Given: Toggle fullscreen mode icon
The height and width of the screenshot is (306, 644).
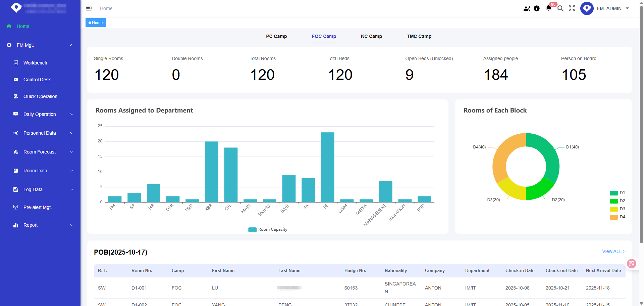Looking at the screenshot, I should pyautogui.click(x=572, y=8).
